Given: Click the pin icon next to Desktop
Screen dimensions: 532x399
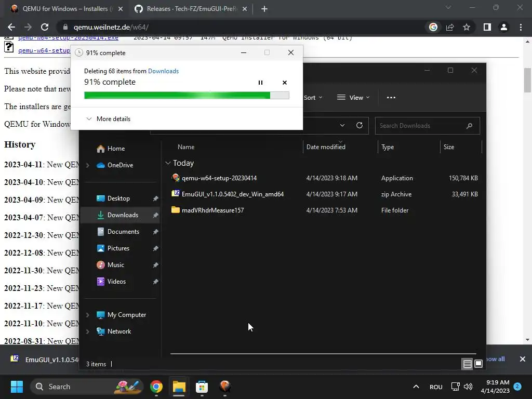Looking at the screenshot, I should [155, 198].
